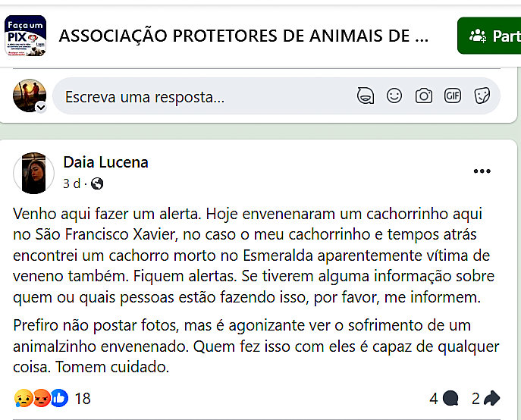Image resolution: width=521 pixels, height=420 pixels.
Task: Click the sad reaction emoji
Action: (24, 397)
